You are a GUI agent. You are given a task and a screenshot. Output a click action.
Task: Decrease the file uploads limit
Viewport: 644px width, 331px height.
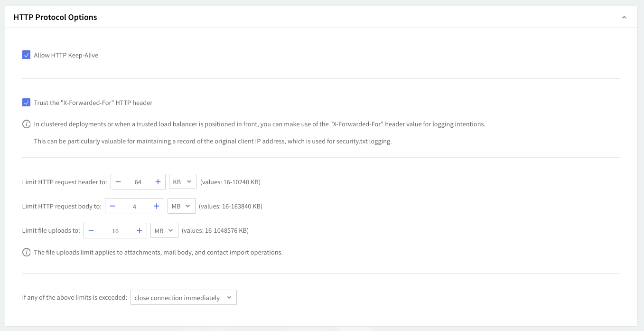click(91, 231)
